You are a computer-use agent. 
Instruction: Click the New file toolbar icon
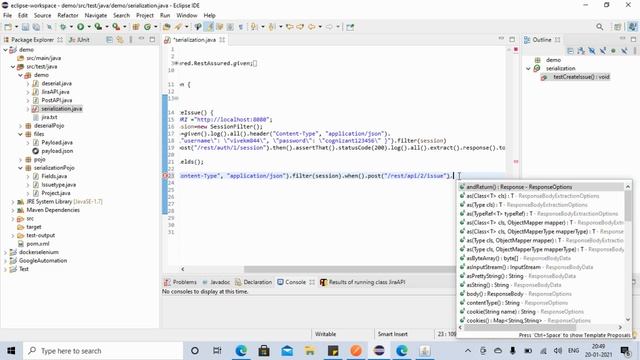(8, 27)
